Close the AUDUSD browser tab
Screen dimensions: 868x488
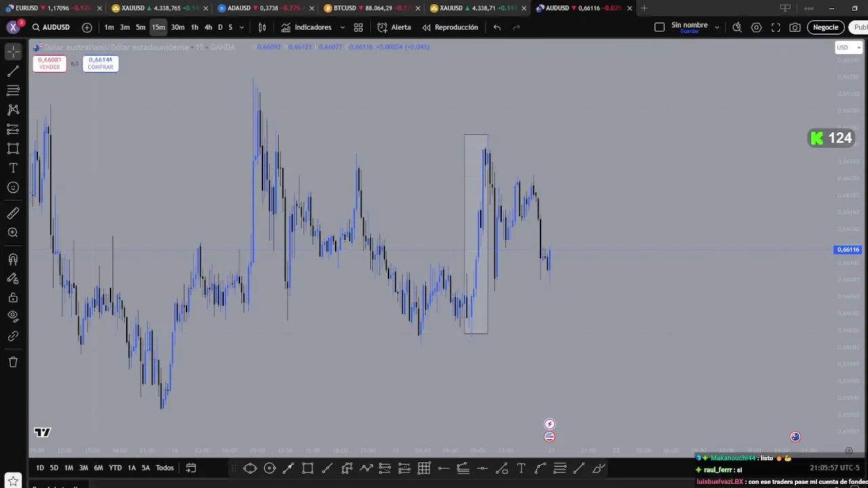tap(630, 8)
